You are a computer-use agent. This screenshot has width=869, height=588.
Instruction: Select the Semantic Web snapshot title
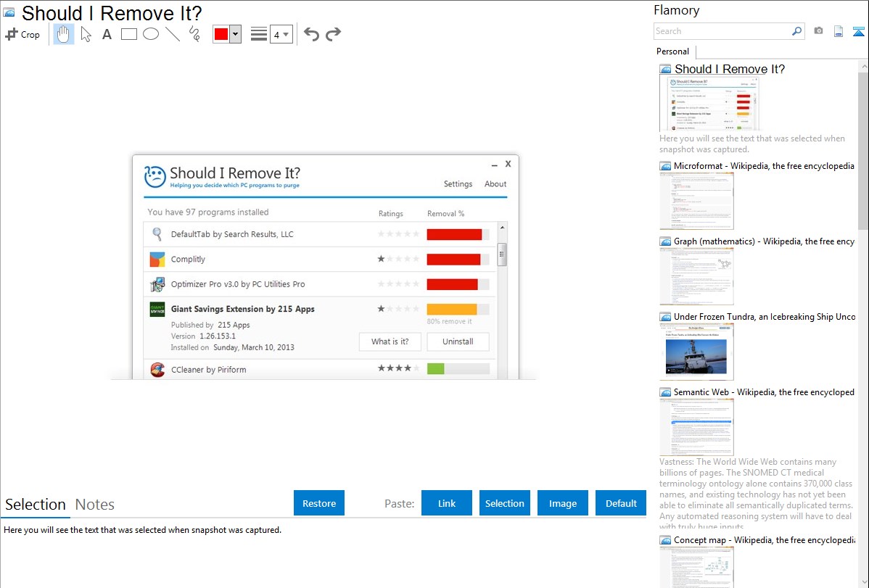pos(764,392)
